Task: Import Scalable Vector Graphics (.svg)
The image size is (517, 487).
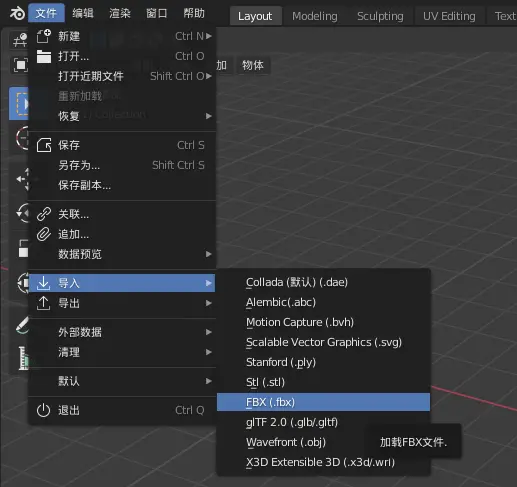Action: click(x=323, y=342)
